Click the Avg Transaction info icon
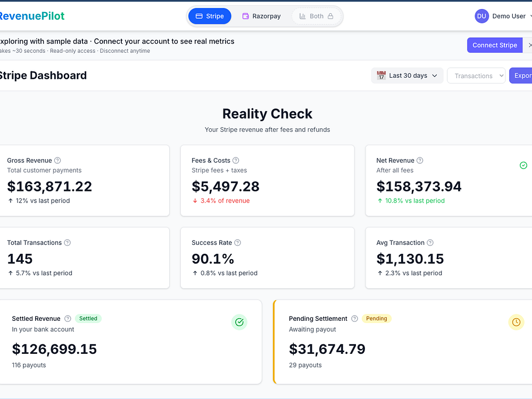This screenshot has width=532, height=399. [430, 243]
